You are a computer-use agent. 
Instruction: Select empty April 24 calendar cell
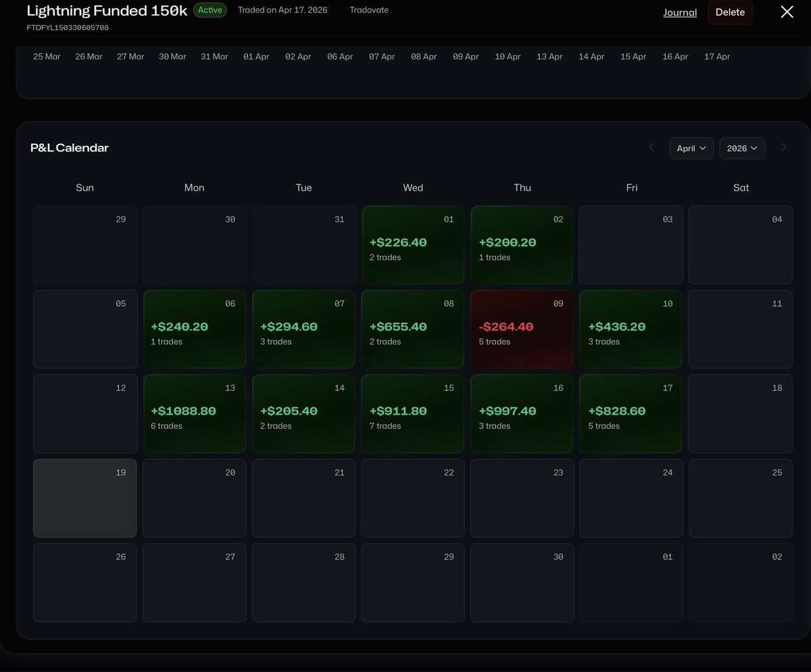631,498
